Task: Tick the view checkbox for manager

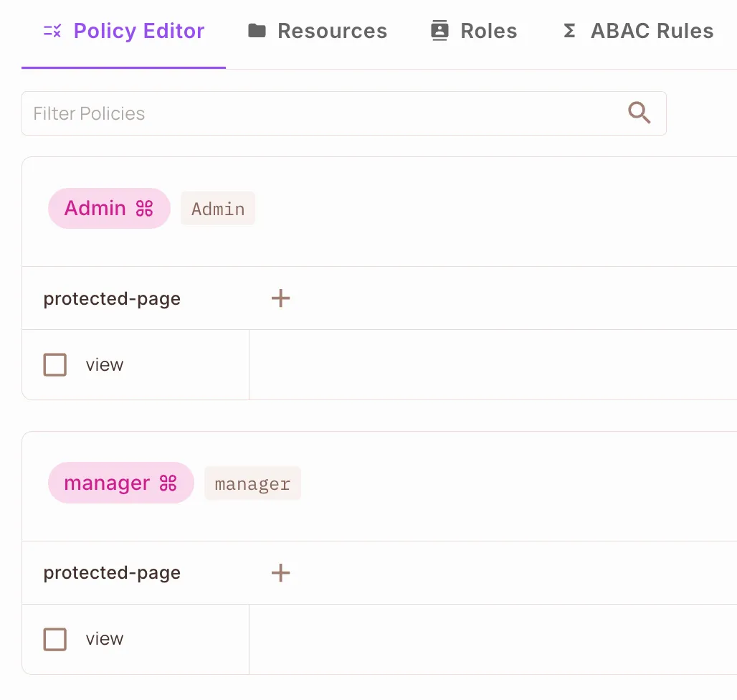Action: 55,639
